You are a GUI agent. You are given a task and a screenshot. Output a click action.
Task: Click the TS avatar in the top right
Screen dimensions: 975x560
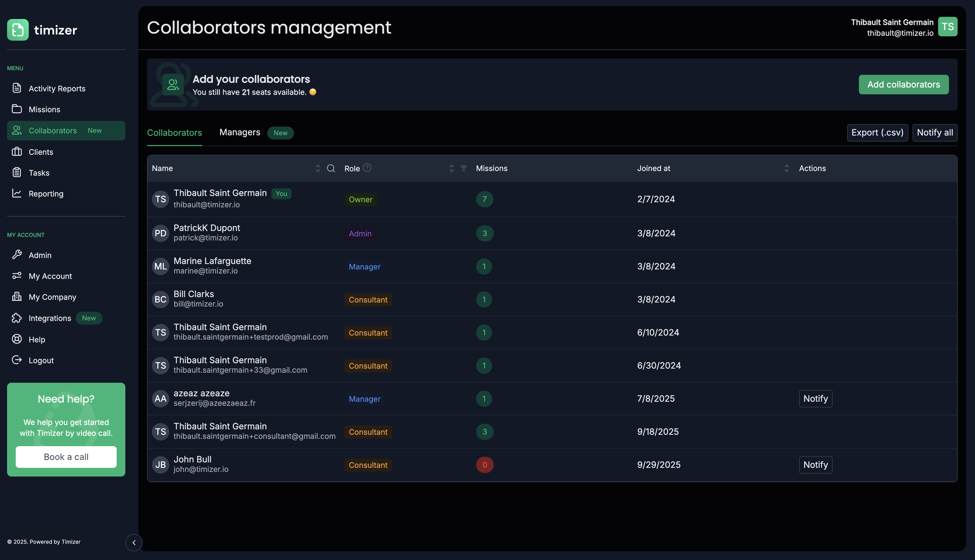coord(948,26)
